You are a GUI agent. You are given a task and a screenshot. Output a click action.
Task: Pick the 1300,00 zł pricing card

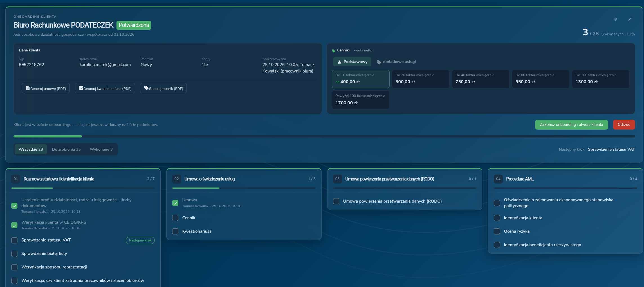point(601,79)
